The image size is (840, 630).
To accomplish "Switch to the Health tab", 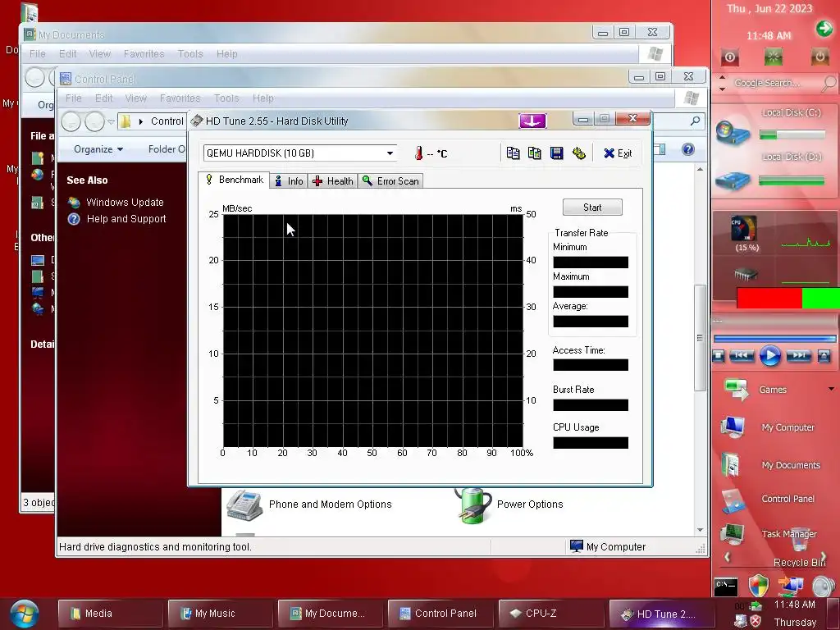I will coord(333,181).
